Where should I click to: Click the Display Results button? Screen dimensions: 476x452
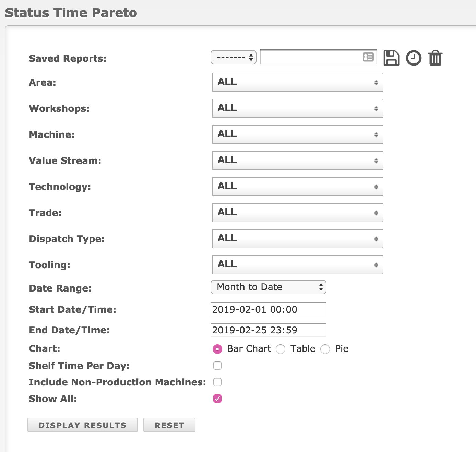[83, 425]
